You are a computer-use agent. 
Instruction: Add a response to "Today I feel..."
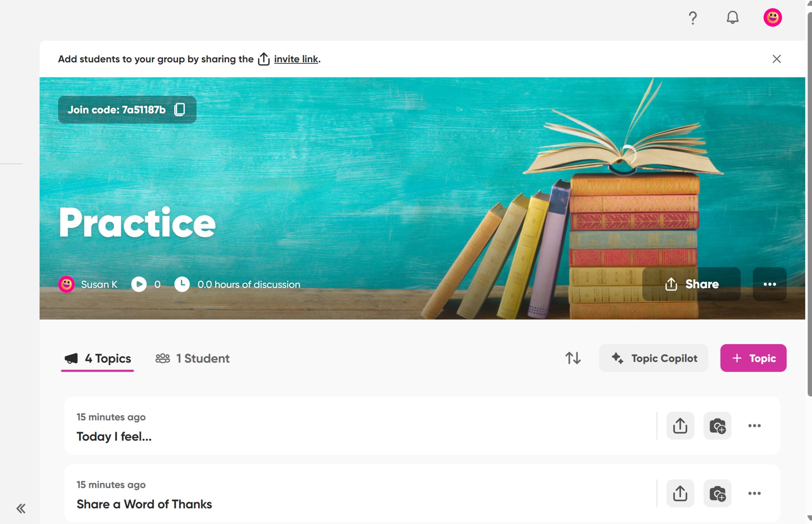click(717, 426)
